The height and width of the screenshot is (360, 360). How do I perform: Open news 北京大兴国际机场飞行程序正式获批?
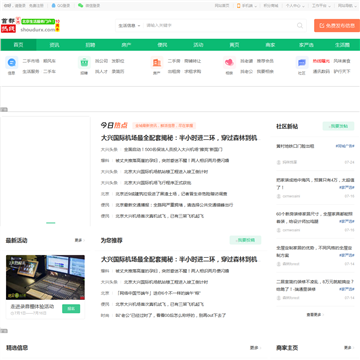coord(158,183)
